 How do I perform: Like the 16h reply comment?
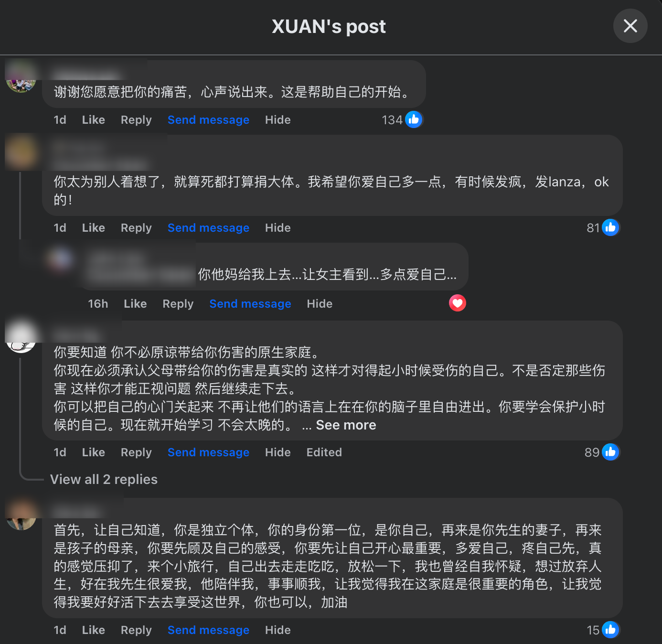tap(135, 304)
